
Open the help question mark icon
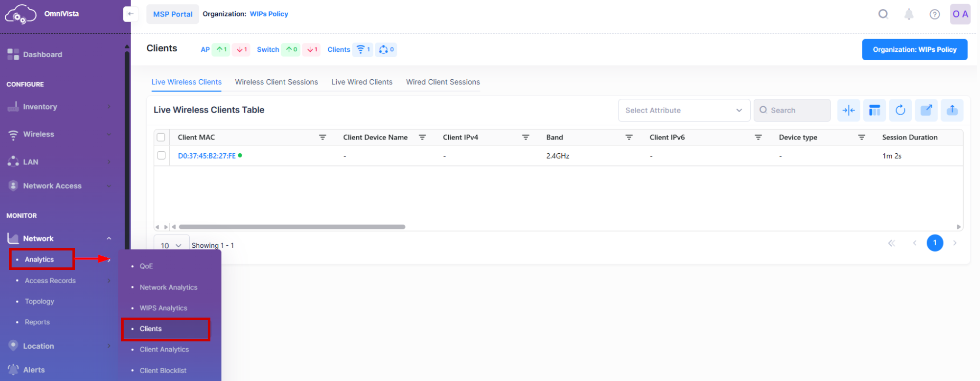point(935,14)
